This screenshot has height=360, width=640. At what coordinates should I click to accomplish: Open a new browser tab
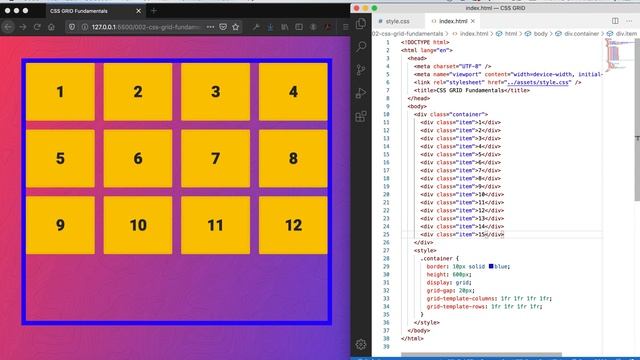click(154, 11)
